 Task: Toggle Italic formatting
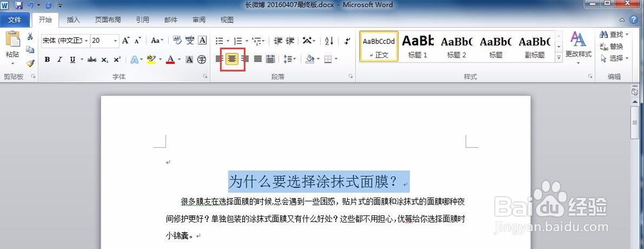click(x=59, y=60)
